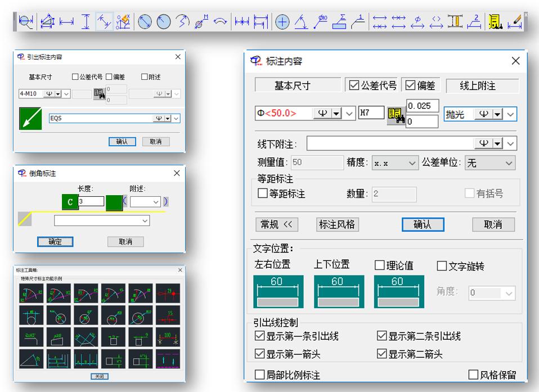Select the first circle diameter tool in the toolbar

(x=144, y=22)
